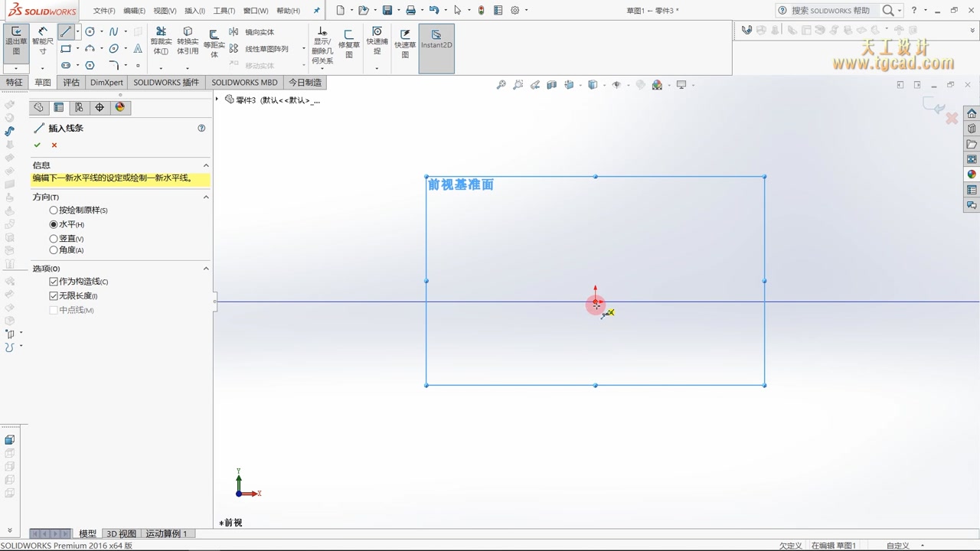980x551 pixels.
Task: Uncheck 'Infinite length' (无限长度) checkbox
Action: tap(54, 295)
